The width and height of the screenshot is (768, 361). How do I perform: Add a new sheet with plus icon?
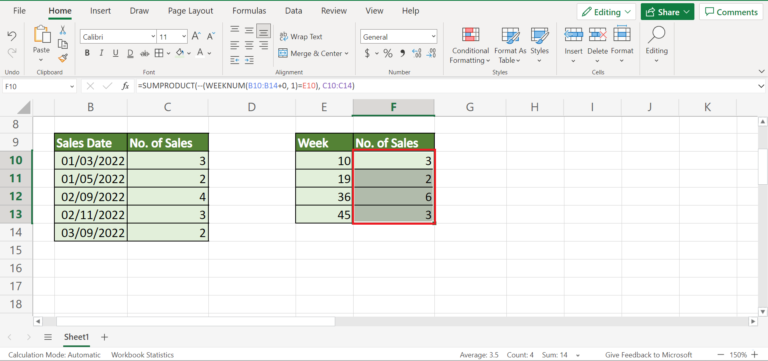coord(104,337)
